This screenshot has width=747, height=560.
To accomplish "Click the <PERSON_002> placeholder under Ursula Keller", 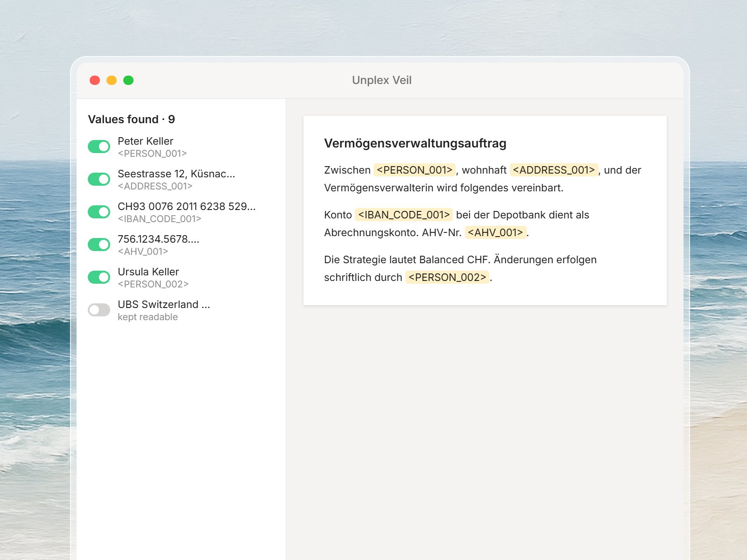I will [153, 284].
